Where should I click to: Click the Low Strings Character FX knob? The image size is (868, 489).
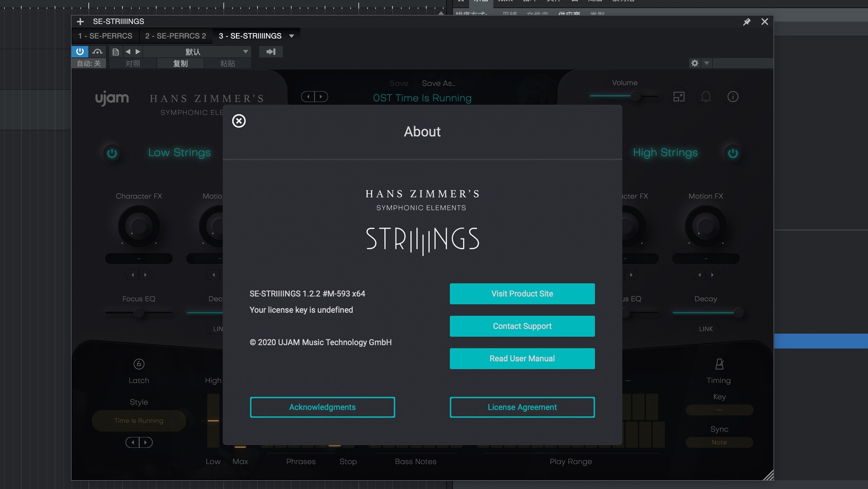pos(139,226)
